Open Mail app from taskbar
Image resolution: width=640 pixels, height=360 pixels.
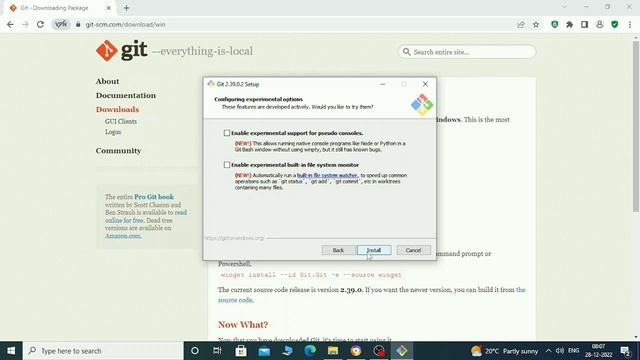point(264,351)
